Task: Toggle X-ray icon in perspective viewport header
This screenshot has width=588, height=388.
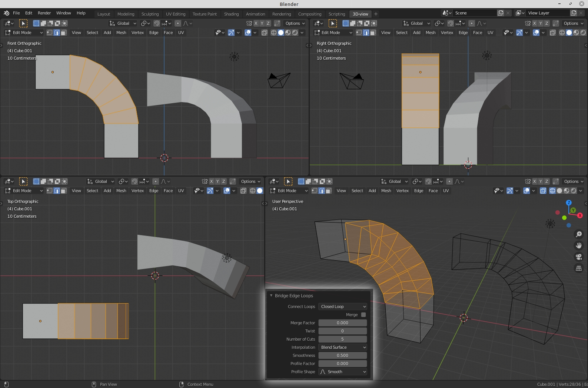Action: 543,191
